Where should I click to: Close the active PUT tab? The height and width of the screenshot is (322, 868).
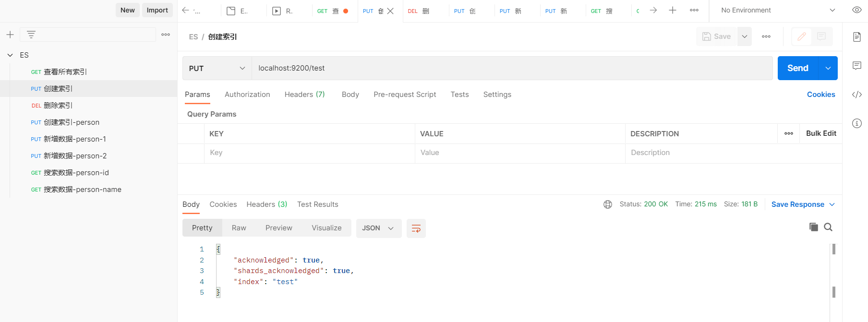[390, 11]
